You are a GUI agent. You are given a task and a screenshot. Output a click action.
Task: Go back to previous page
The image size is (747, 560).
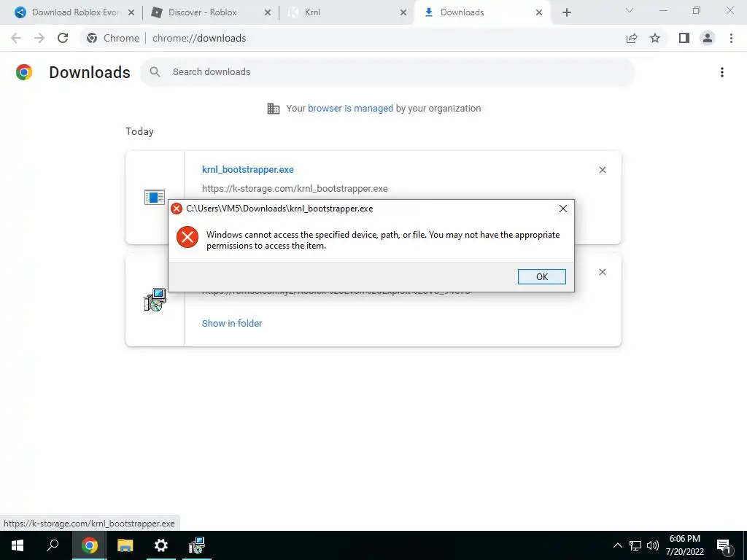(16, 38)
